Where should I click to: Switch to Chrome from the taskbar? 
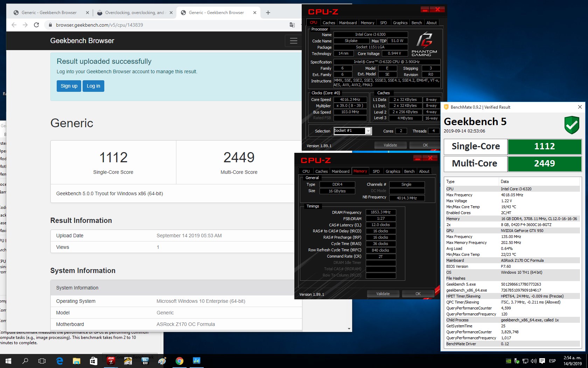pos(179,361)
